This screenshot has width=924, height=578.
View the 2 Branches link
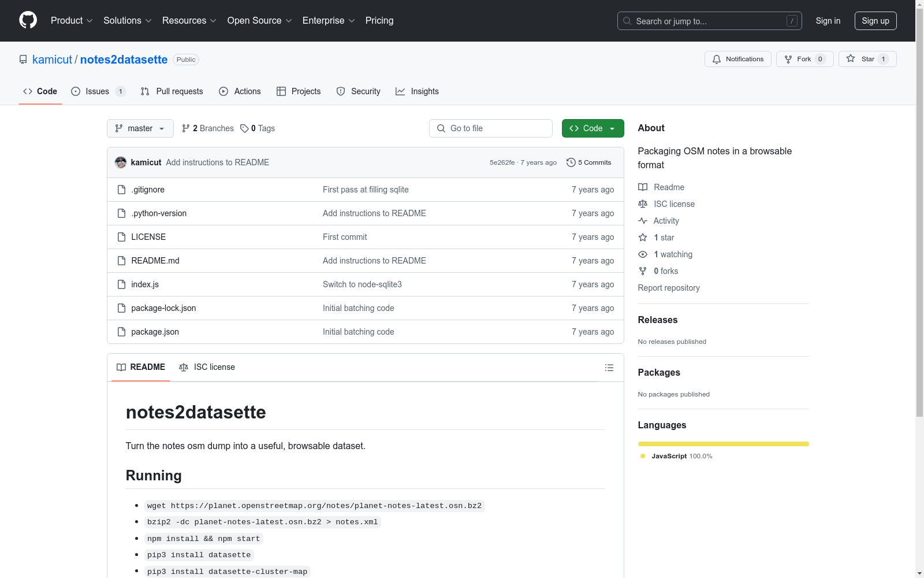pyautogui.click(x=208, y=128)
